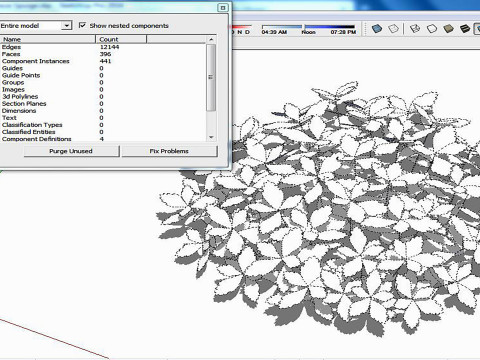Apply Shaded face style
Viewport: 480px width, 360px height.
449,29
